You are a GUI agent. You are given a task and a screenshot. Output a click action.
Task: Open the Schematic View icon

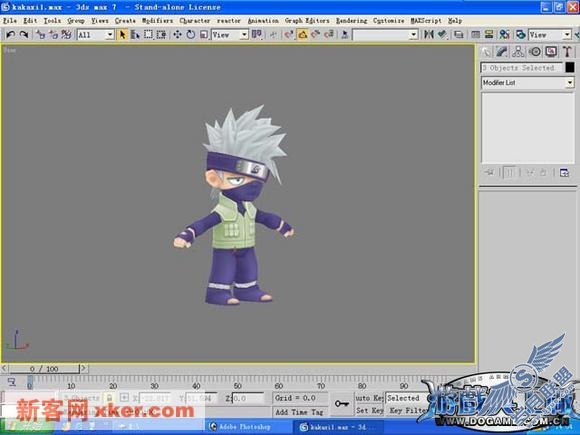[489, 35]
